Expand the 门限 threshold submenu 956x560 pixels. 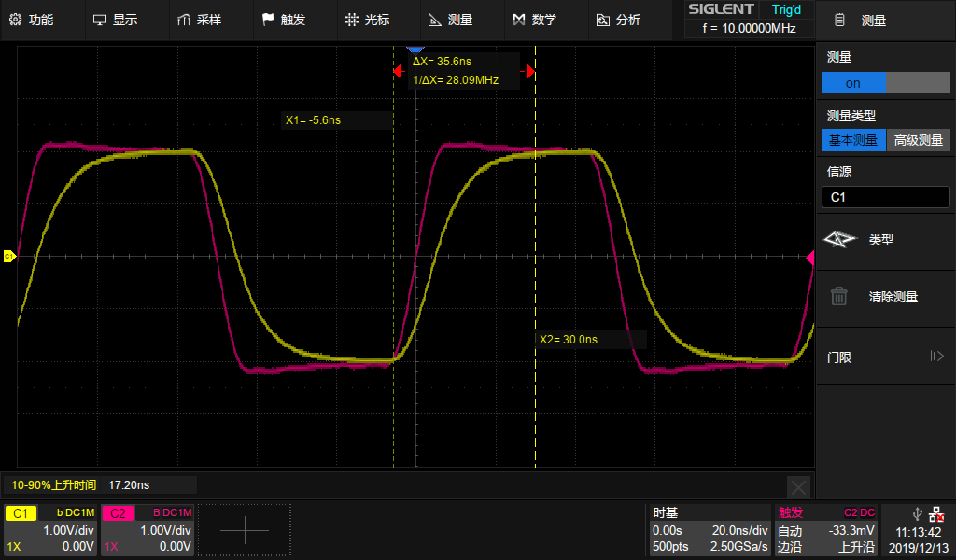(x=885, y=357)
